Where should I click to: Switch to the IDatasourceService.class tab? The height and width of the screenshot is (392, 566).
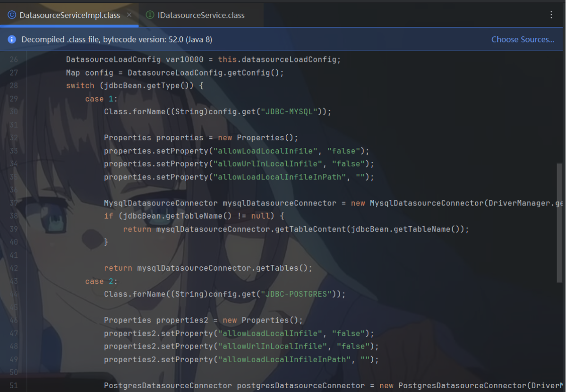click(201, 15)
